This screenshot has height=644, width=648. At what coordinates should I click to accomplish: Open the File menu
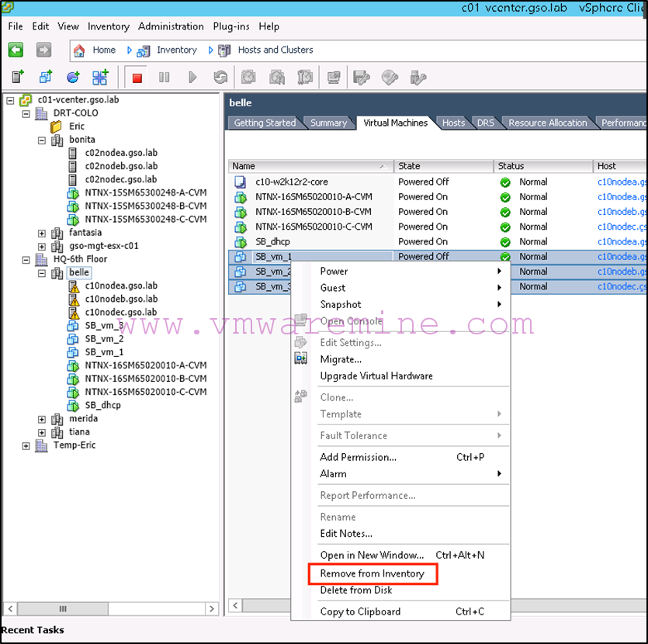[16, 26]
